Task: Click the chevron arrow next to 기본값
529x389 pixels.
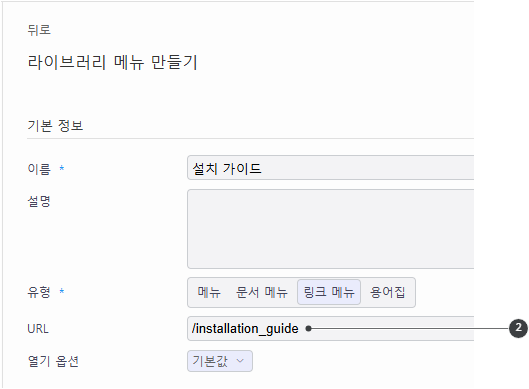Action: [240, 361]
